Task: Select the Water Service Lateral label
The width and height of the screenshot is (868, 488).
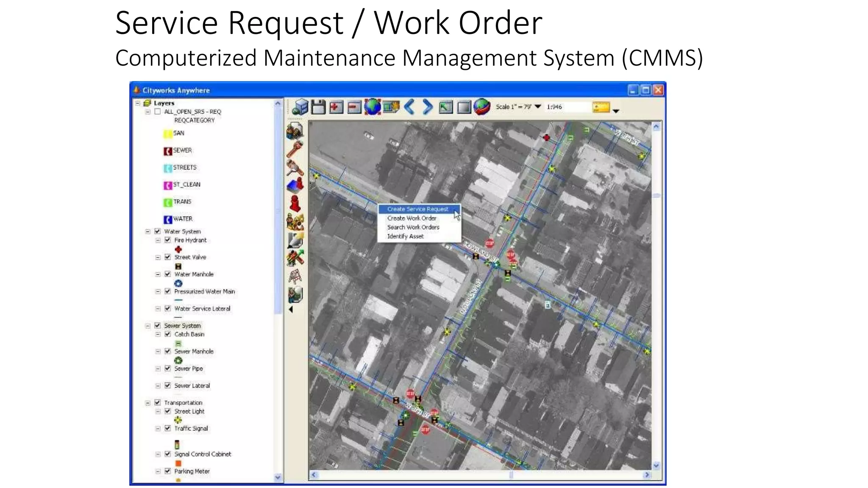Action: [x=202, y=308]
